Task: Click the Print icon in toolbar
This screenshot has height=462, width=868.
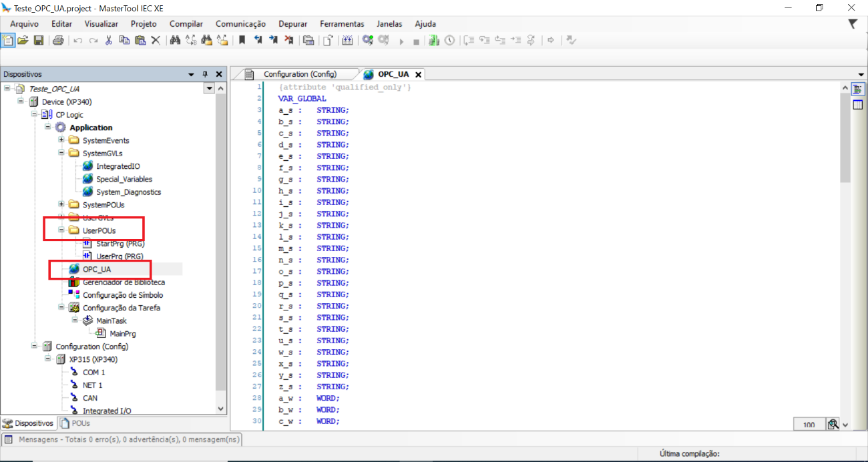Action: coord(58,40)
